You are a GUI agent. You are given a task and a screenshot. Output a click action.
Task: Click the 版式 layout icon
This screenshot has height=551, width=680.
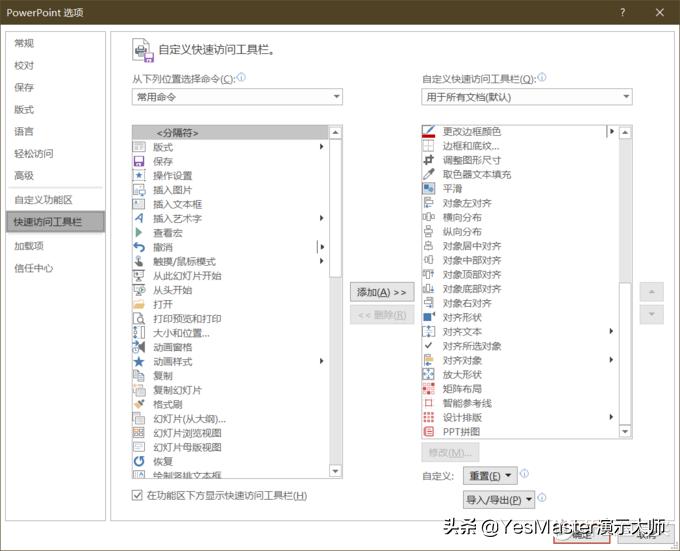coord(139,147)
